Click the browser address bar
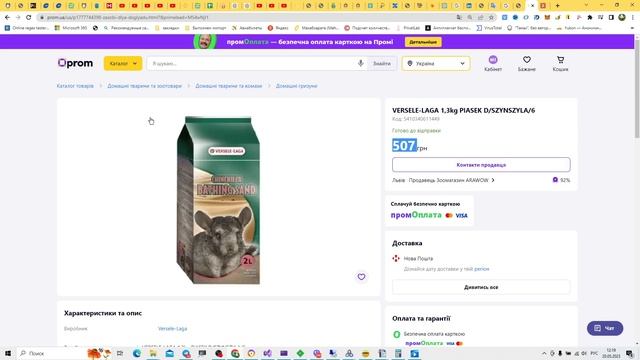 245,18
